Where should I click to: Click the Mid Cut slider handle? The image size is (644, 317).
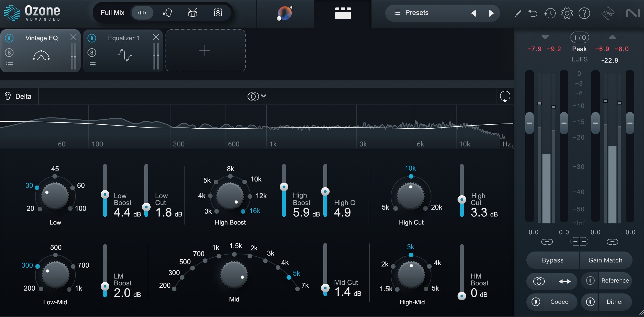coord(325,288)
